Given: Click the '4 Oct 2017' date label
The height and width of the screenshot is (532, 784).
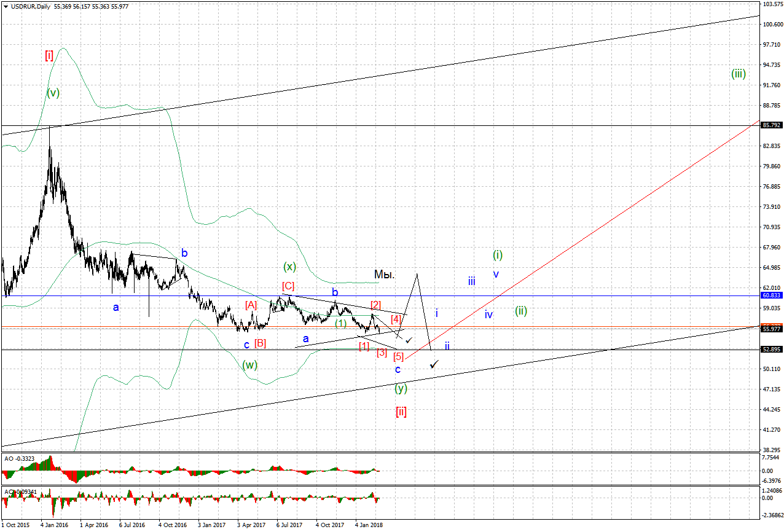Looking at the screenshot, I should pyautogui.click(x=329, y=526).
